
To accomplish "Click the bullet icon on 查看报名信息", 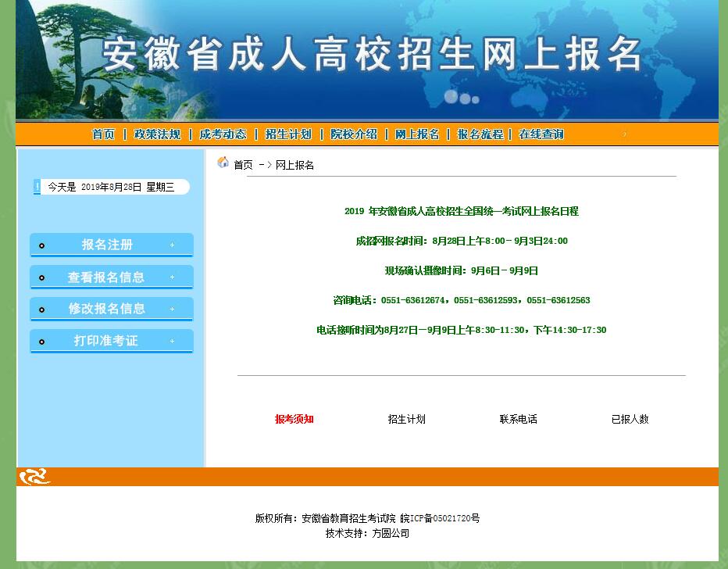I will coord(41,277).
